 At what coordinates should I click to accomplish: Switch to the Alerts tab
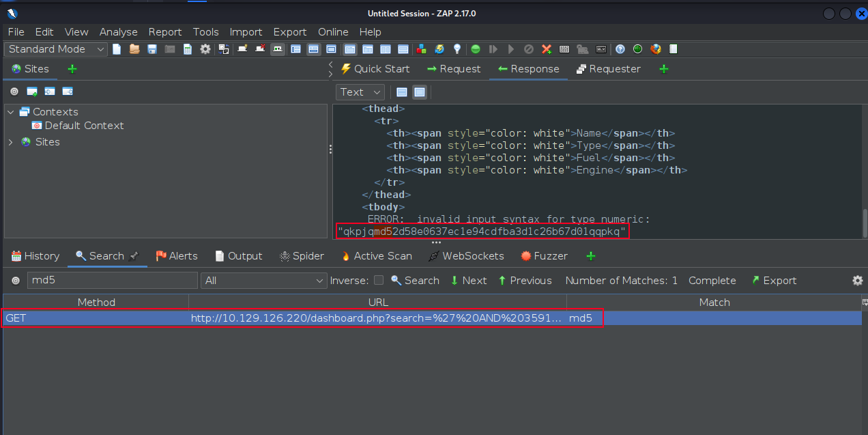point(177,256)
